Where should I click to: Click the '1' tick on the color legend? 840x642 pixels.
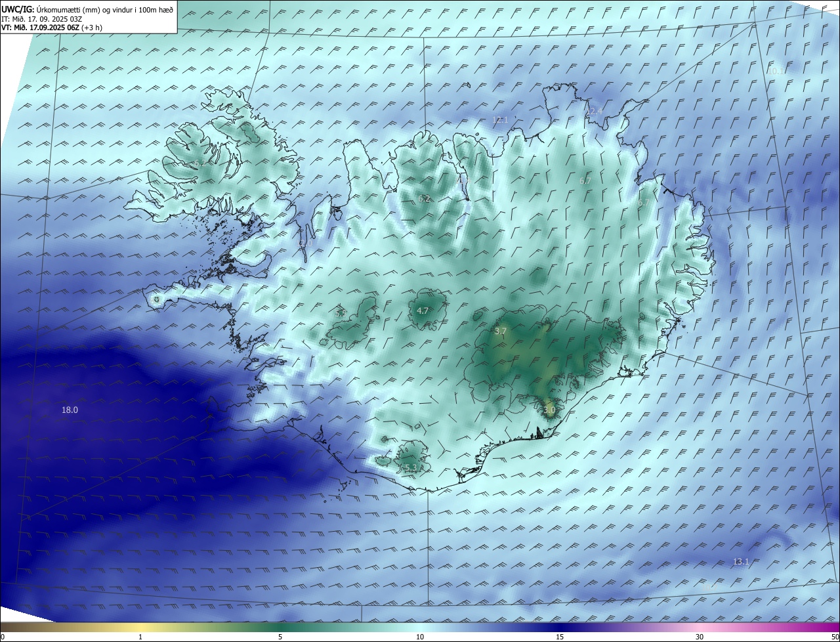coord(140,637)
